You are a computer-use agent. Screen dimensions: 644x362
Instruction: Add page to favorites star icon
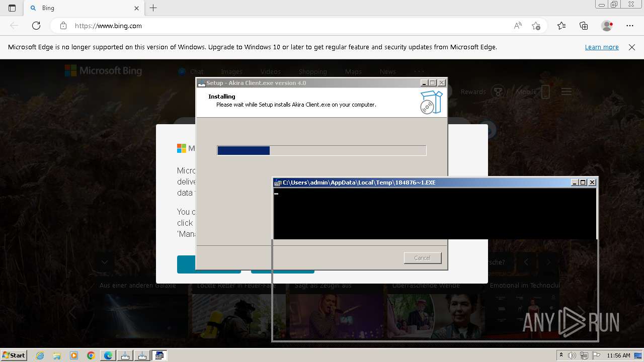(536, 26)
